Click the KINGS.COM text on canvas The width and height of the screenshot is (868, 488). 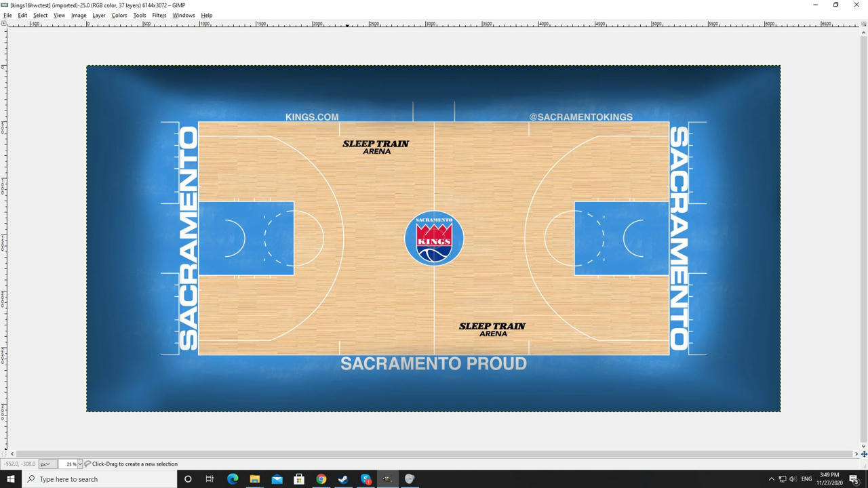pos(312,117)
